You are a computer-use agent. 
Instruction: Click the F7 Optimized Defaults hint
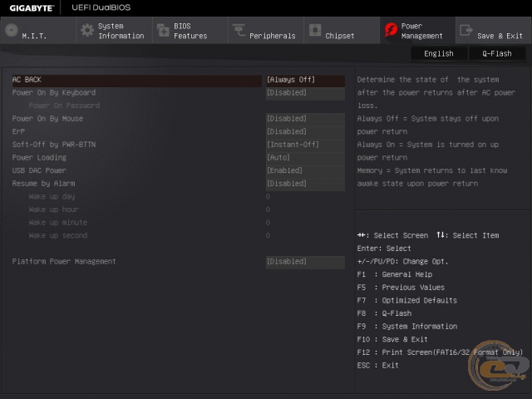click(407, 301)
